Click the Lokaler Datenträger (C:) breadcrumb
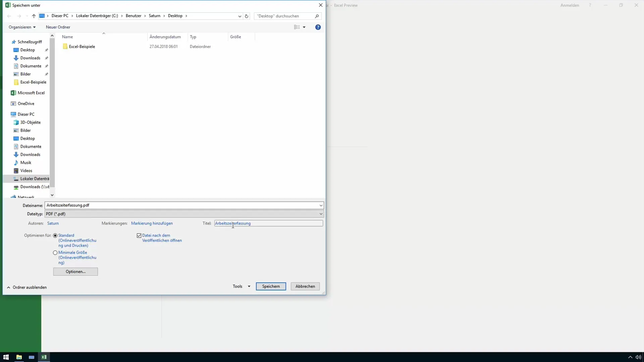This screenshot has height=362, width=644. (97, 16)
